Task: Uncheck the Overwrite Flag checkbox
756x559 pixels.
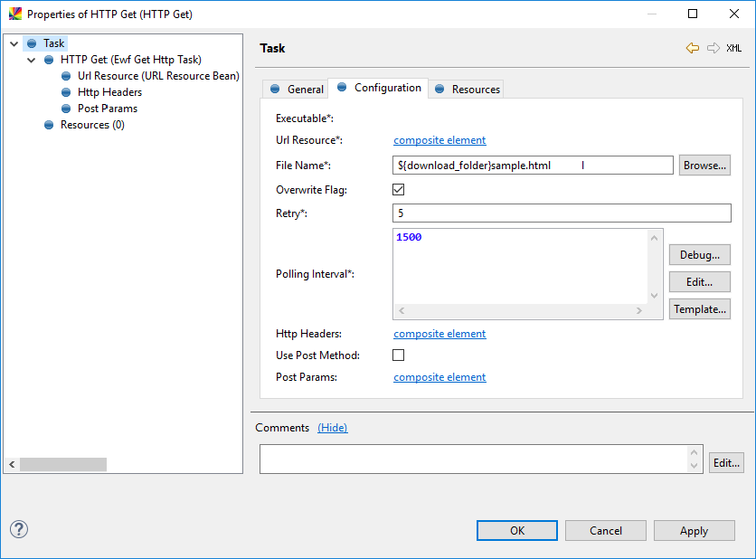Action: (x=398, y=189)
